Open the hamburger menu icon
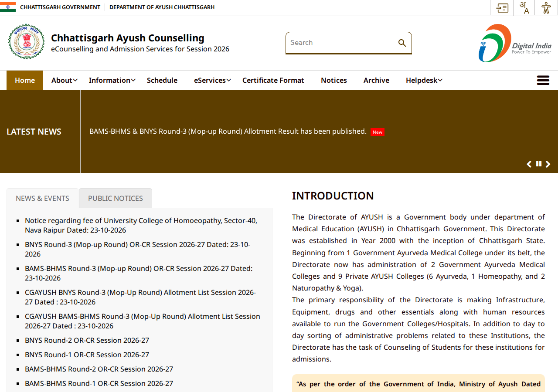This screenshot has width=558, height=392. pos(543,80)
